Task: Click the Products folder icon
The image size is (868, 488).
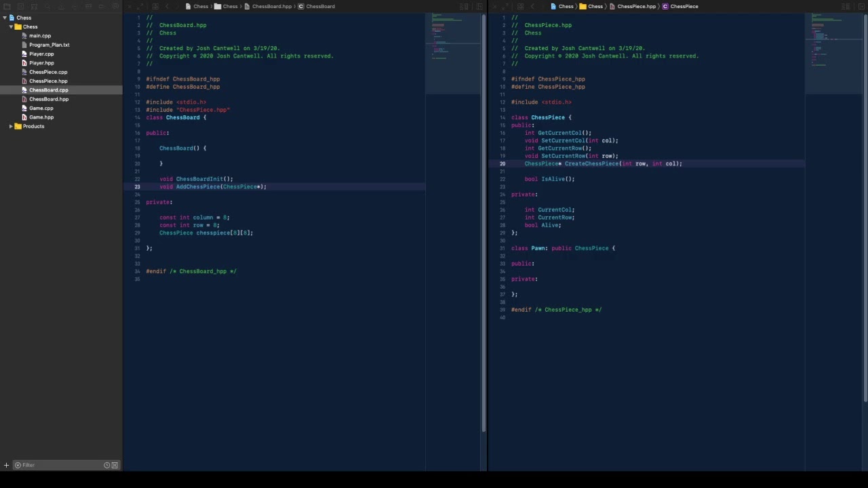Action: click(x=18, y=126)
